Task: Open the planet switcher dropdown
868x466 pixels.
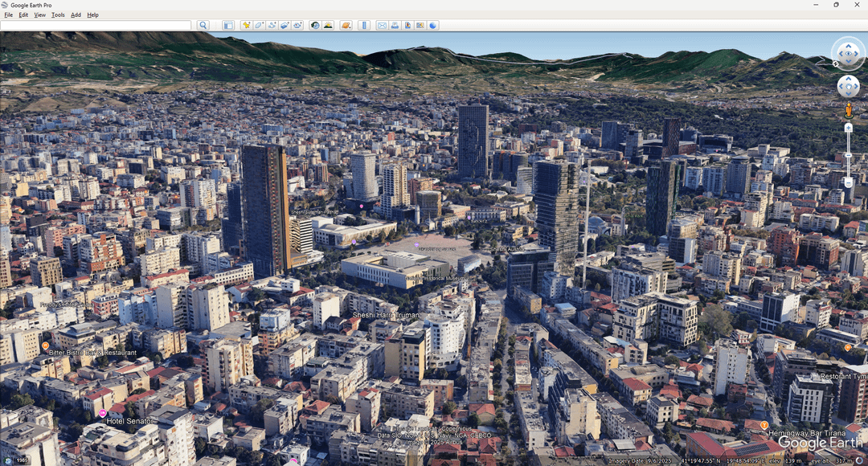Action: [346, 26]
